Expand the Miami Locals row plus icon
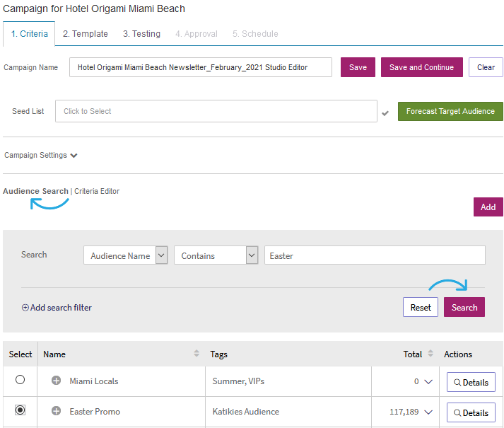The height and width of the screenshot is (428, 504). pyautogui.click(x=57, y=381)
